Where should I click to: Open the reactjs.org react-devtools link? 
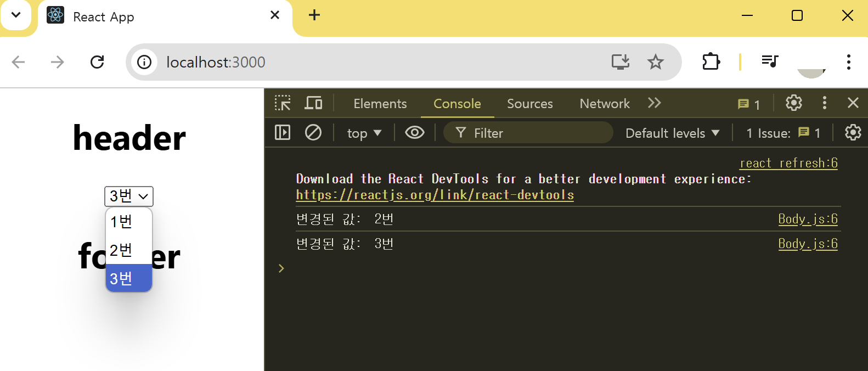click(x=435, y=195)
